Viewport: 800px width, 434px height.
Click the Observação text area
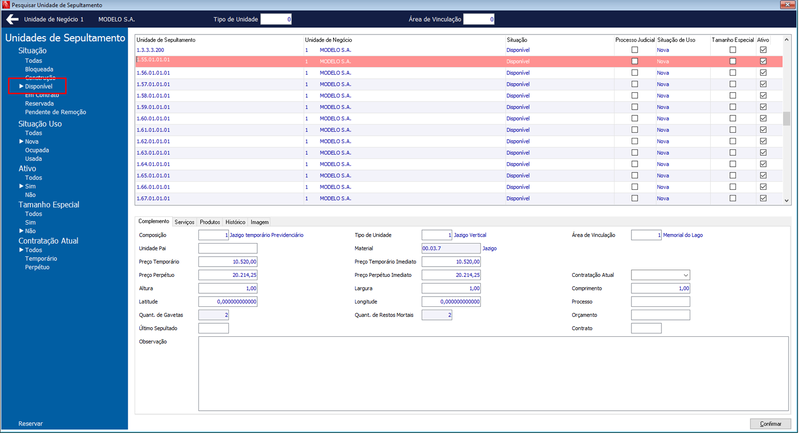point(493,373)
